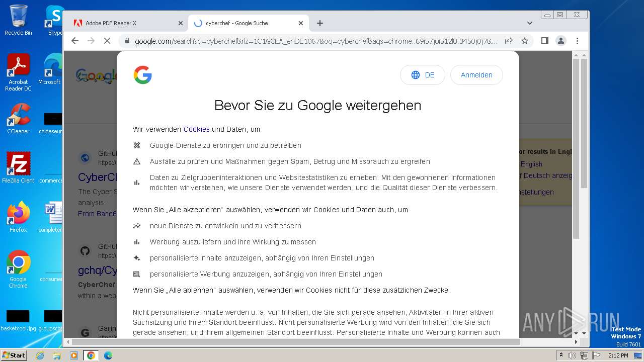Screen dimensions: 644x362
Task: Open a new tab with plus button
Action: click(x=319, y=23)
